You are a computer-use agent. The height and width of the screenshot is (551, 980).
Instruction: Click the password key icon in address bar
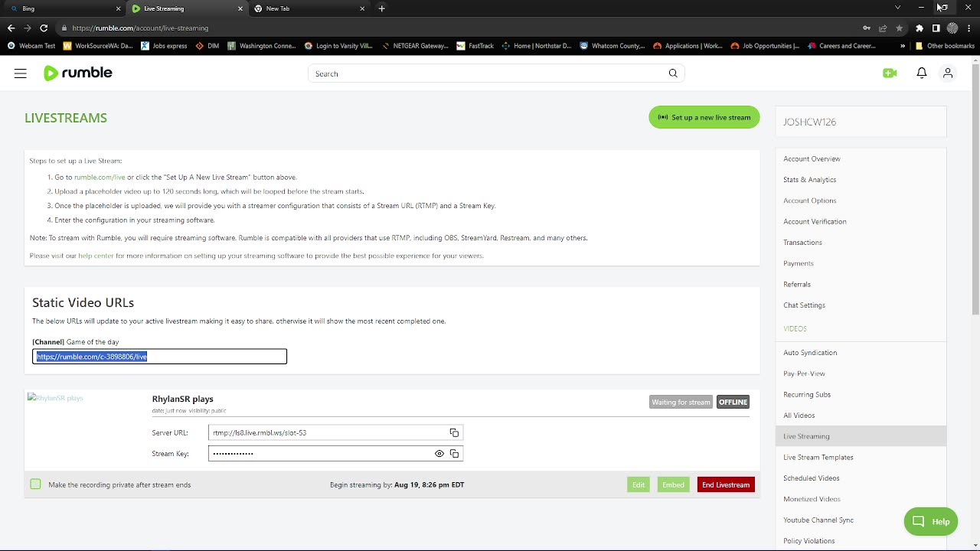867,28
